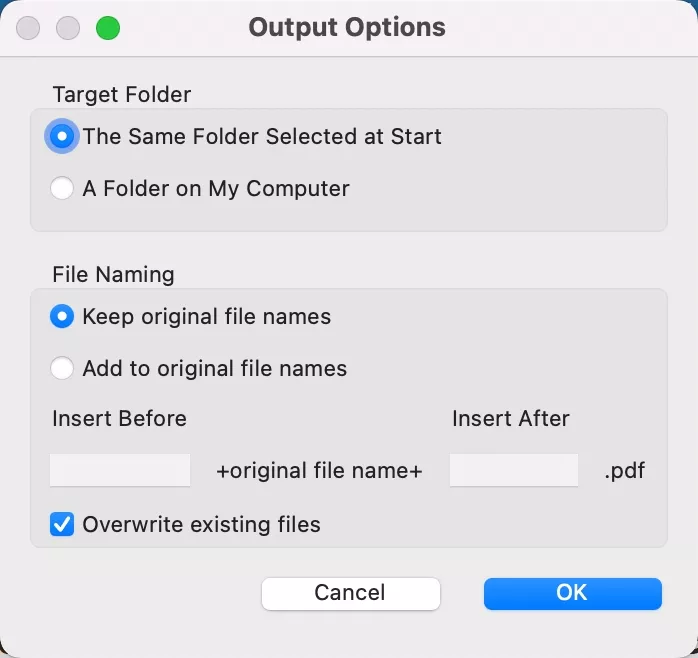Click the 'Output Options' title bar text
698x658 pixels.
click(x=347, y=27)
